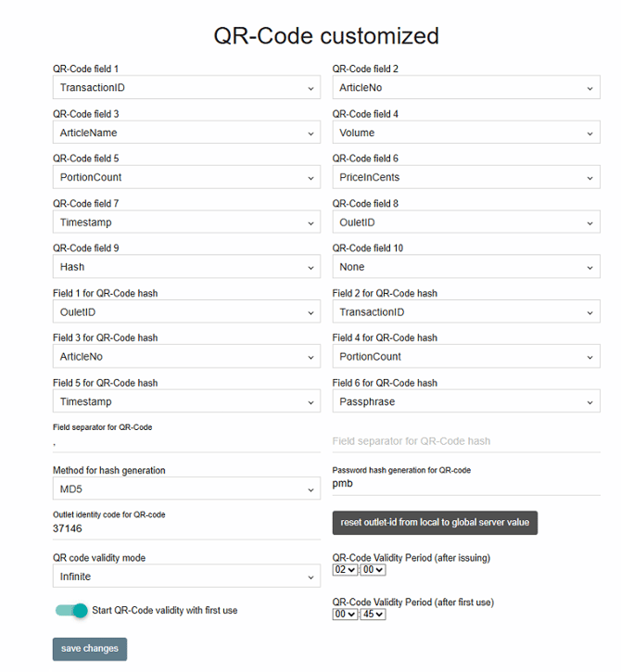Viewport: 621px width, 672px height.
Task: Open the QR-Code field 9 Hash dropdown
Action: (x=186, y=267)
